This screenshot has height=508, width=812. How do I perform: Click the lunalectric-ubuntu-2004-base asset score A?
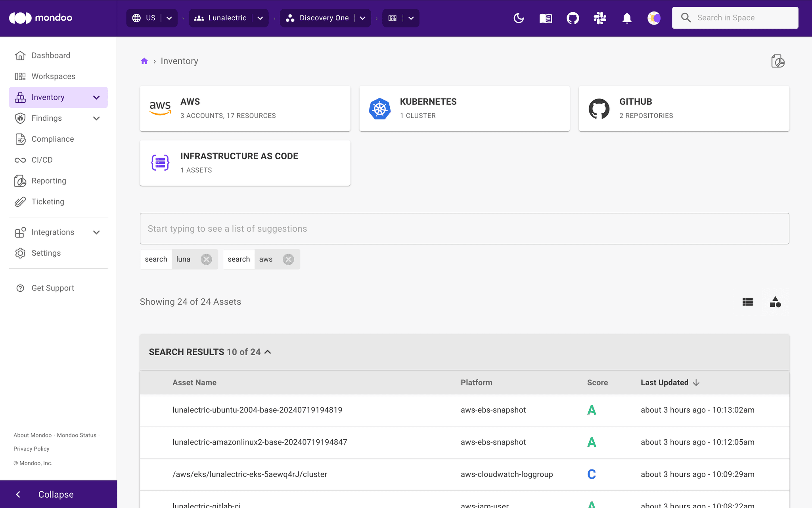(x=591, y=410)
